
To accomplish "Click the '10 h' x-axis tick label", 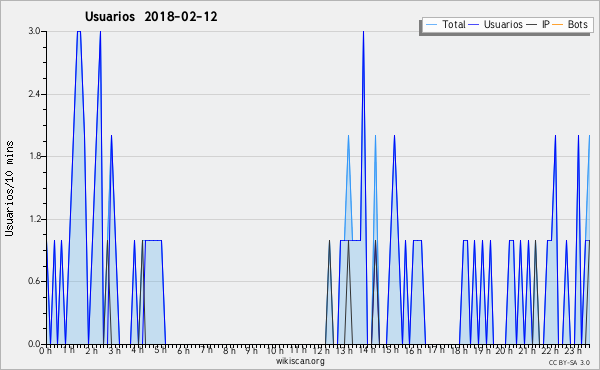I will pos(275,351).
